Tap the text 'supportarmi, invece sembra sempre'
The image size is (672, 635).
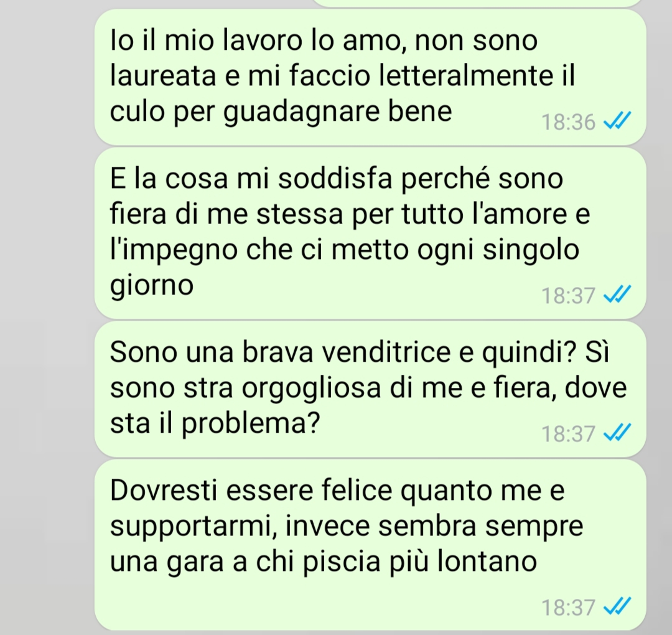(347, 527)
